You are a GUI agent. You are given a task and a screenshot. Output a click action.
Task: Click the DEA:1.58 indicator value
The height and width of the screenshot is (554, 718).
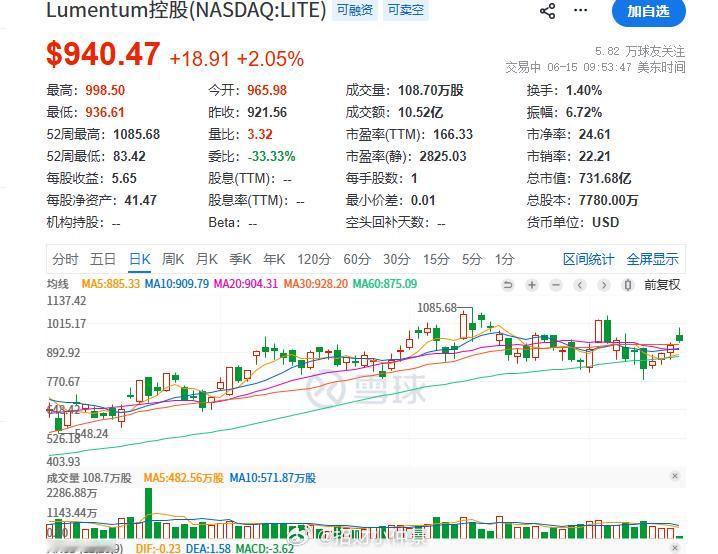[208, 548]
